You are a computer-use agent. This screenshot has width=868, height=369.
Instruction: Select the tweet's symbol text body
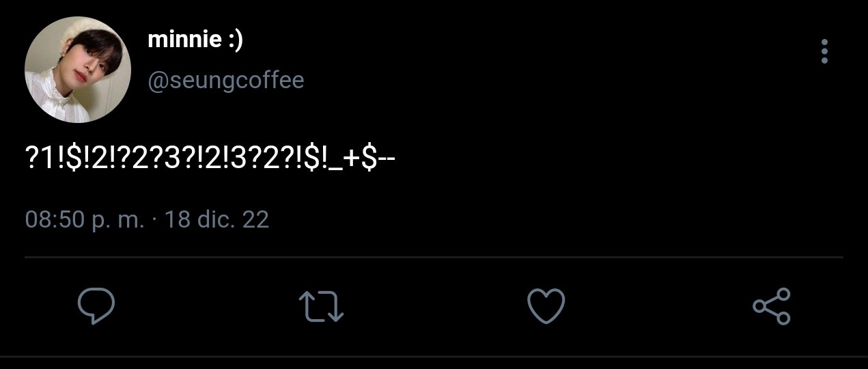click(211, 159)
